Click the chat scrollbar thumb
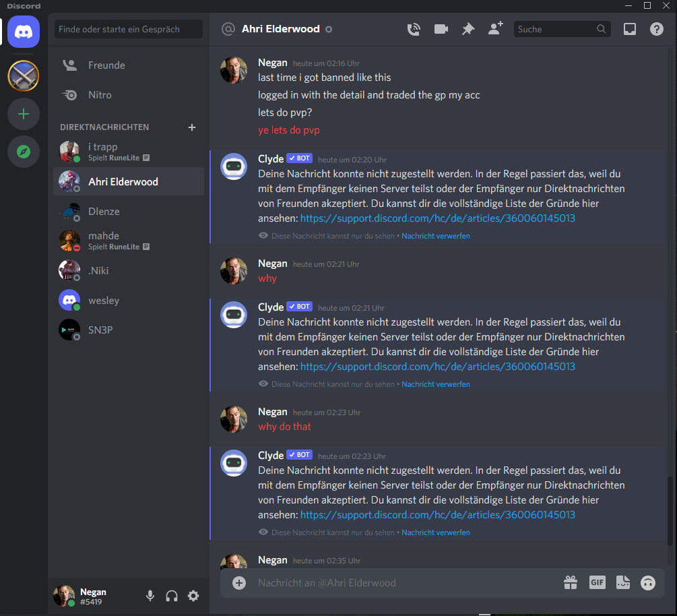Image resolution: width=677 pixels, height=616 pixels. [x=670, y=510]
